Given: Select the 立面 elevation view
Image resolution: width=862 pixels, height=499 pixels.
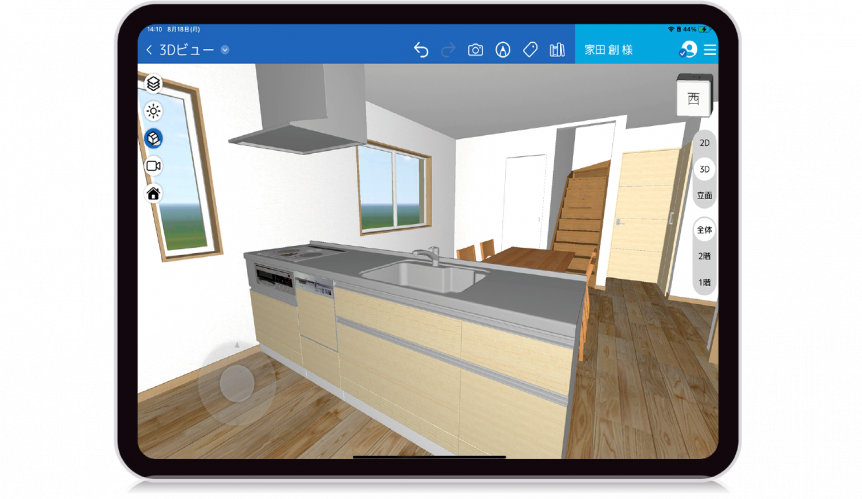Looking at the screenshot, I should click(x=705, y=196).
